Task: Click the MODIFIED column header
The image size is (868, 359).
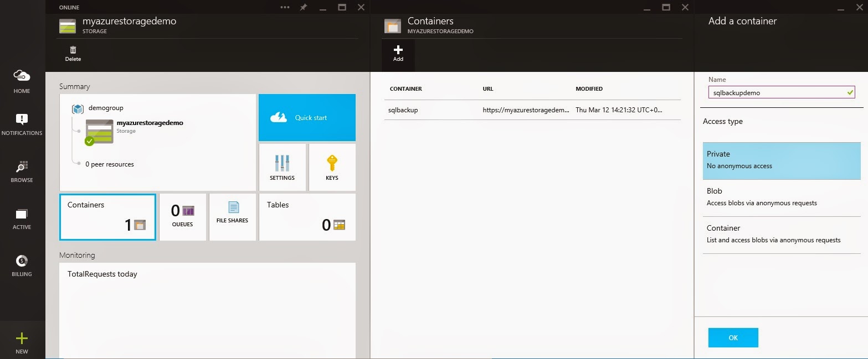Action: coord(589,89)
